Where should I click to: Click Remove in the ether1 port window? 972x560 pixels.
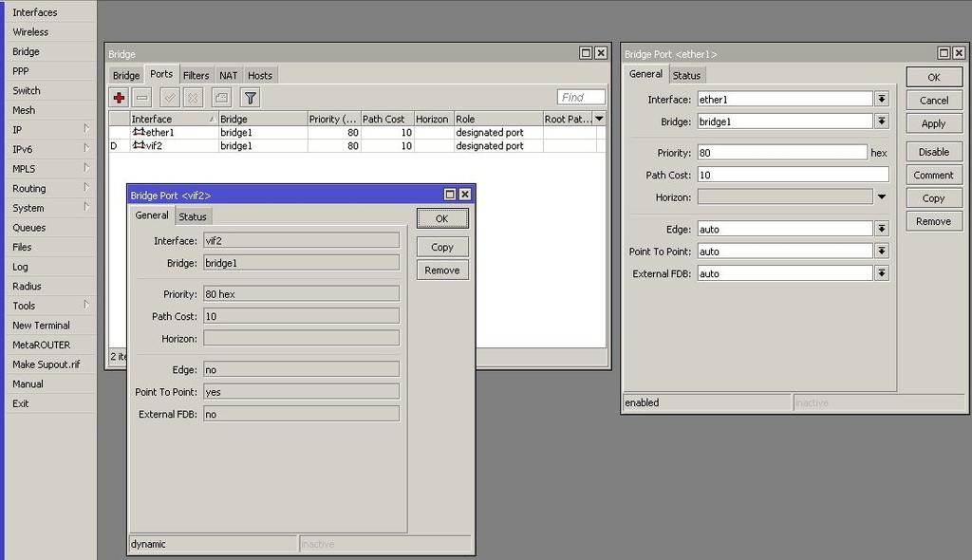(x=934, y=221)
